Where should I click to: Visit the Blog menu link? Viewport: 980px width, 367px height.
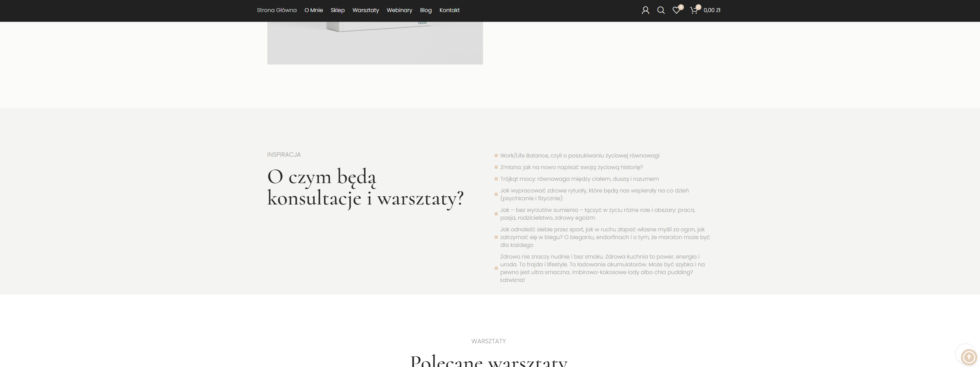425,10
